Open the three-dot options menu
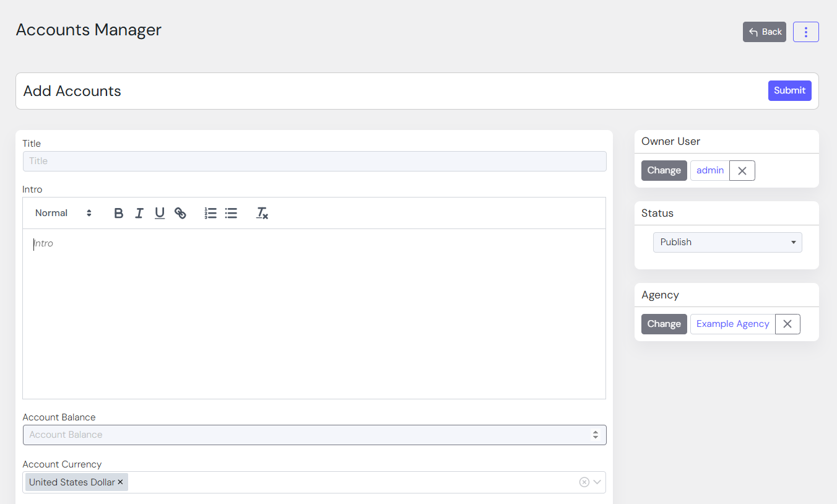 coord(805,32)
